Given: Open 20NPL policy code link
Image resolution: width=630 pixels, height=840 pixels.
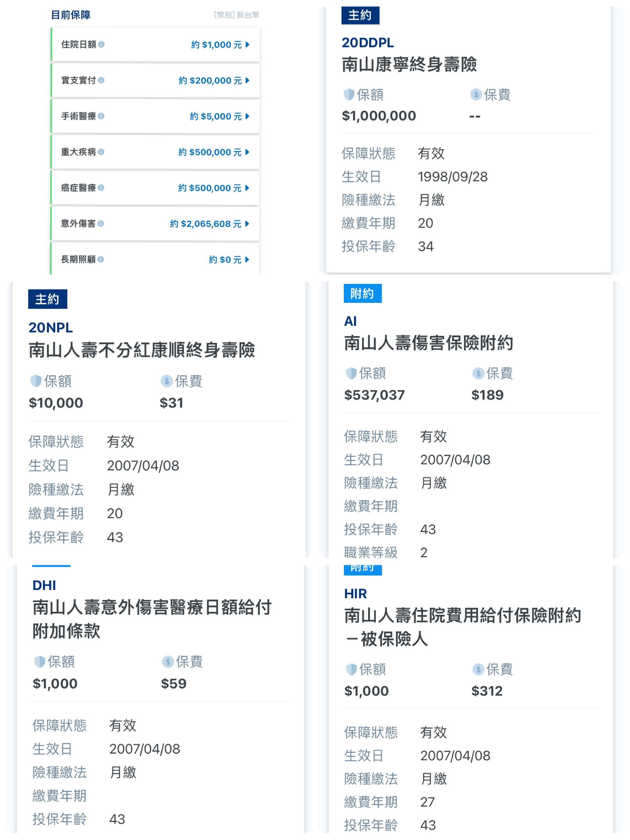Looking at the screenshot, I should [x=51, y=327].
